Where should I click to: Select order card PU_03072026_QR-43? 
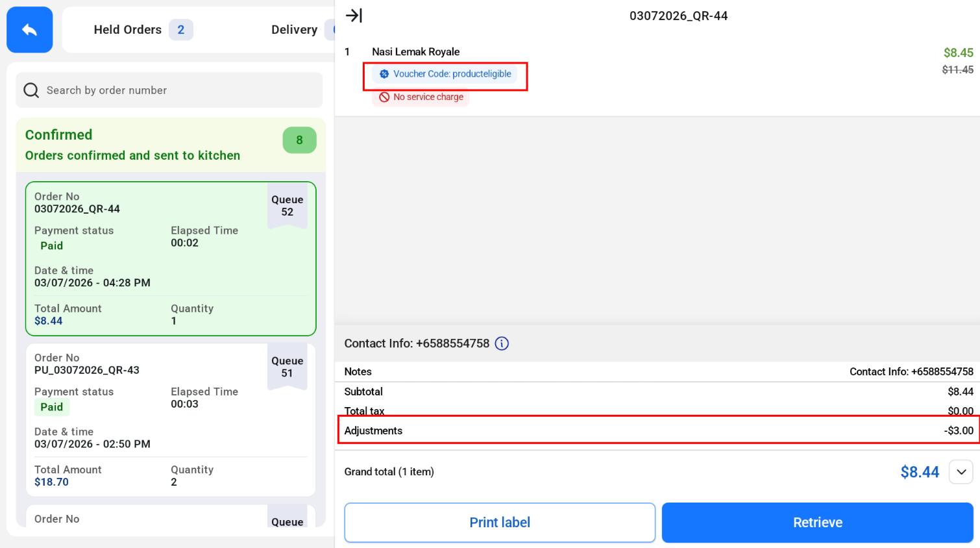[x=171, y=420]
